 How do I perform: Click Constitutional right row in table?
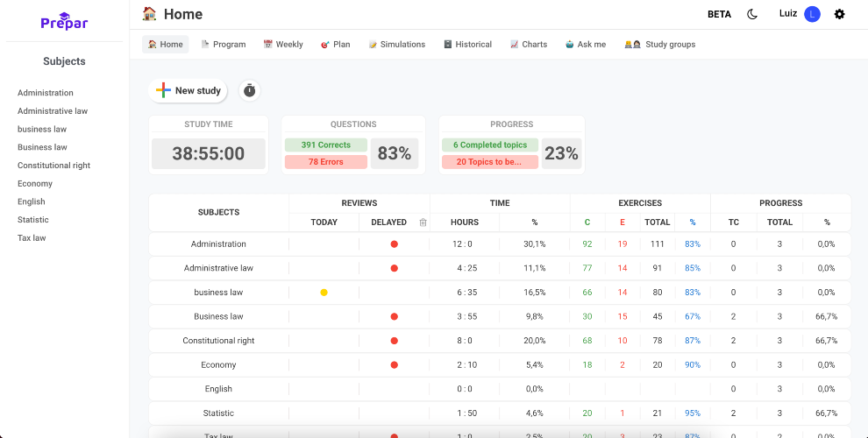click(x=500, y=341)
